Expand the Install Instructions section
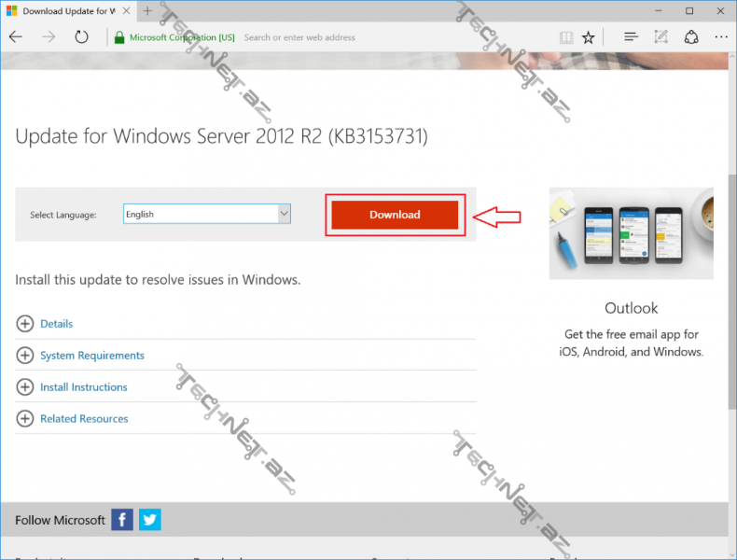The width and height of the screenshot is (737, 560). tap(24, 387)
